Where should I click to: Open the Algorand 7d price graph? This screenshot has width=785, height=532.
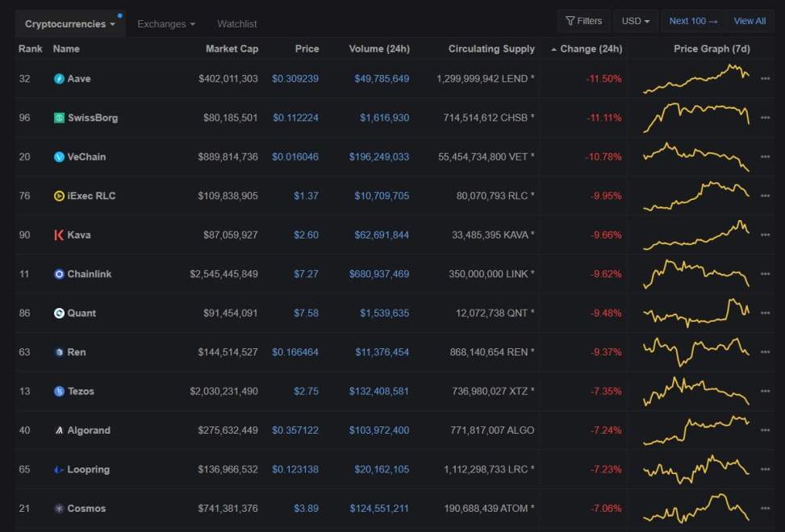pyautogui.click(x=696, y=430)
